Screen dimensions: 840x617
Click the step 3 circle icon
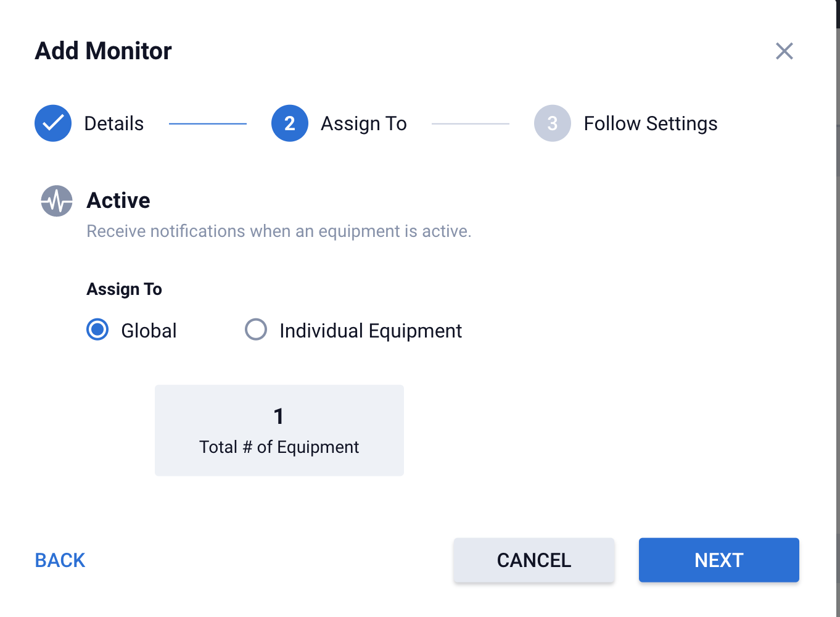tap(553, 123)
